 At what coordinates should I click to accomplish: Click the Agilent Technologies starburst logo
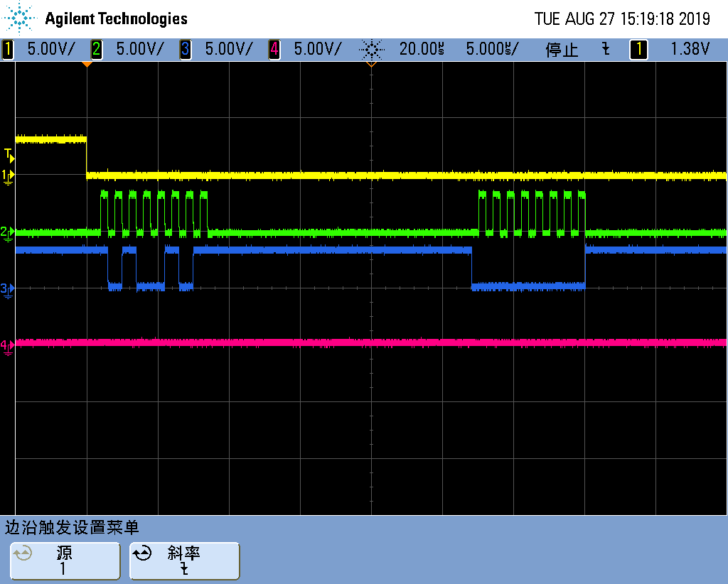click(18, 18)
